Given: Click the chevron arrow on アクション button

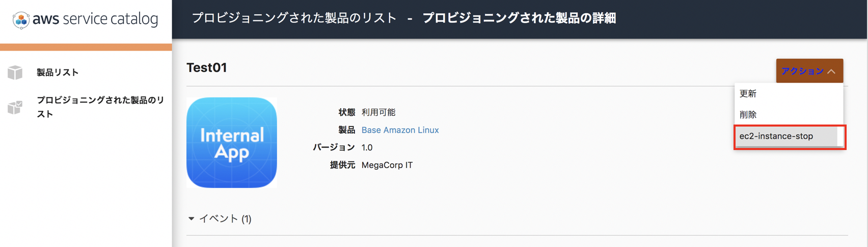Looking at the screenshot, I should pos(831,71).
